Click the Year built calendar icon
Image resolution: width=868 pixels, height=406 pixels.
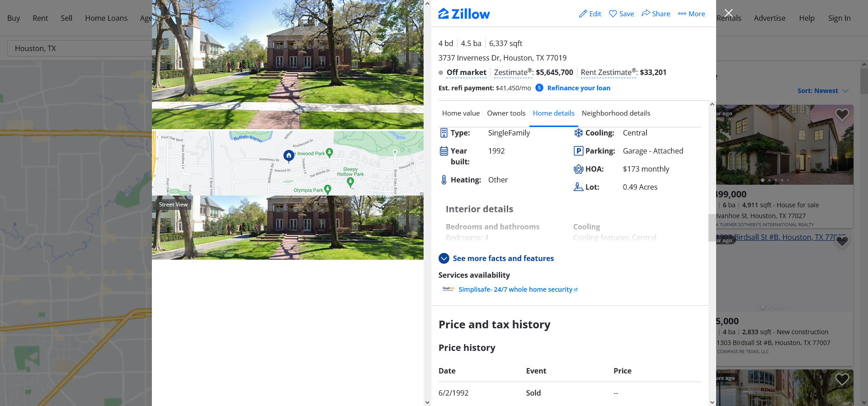click(x=444, y=151)
